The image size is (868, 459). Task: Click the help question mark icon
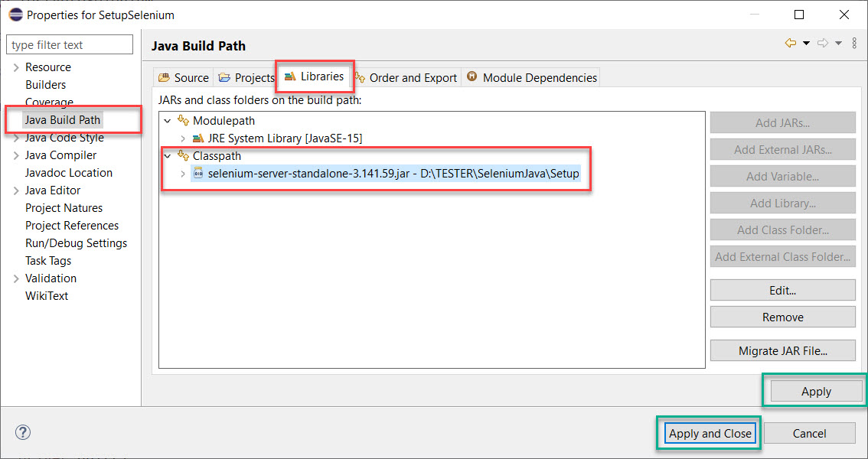(23, 432)
